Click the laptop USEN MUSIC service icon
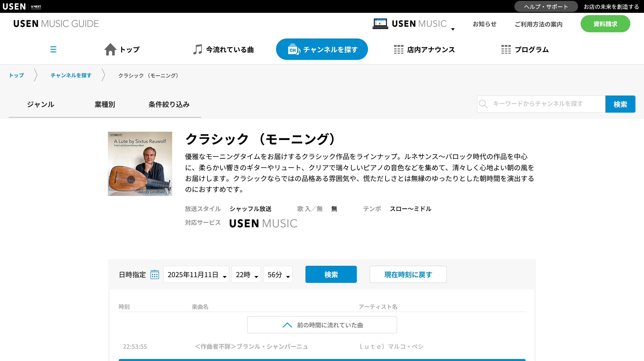 pyautogui.click(x=380, y=24)
